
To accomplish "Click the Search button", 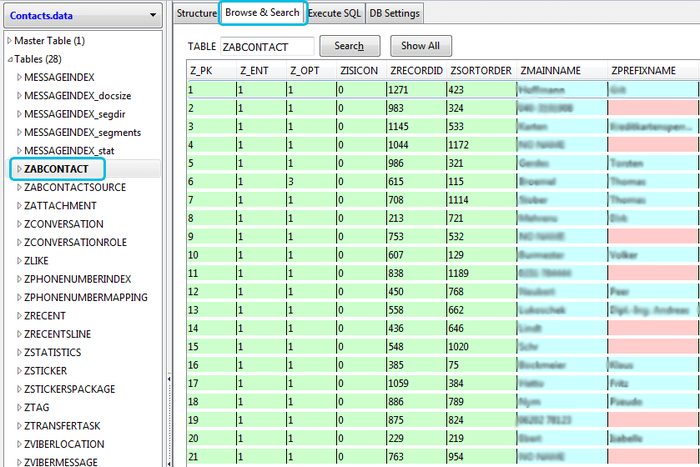I will 350,46.
